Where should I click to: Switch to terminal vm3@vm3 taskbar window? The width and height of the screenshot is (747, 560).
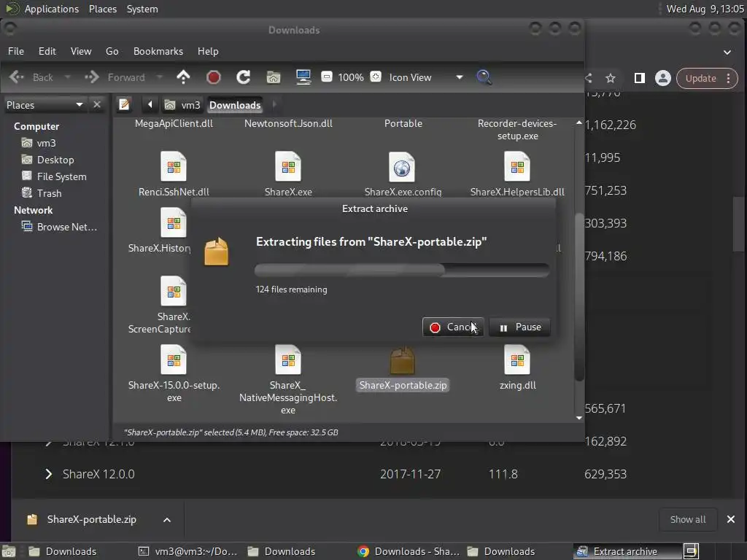pos(187,551)
